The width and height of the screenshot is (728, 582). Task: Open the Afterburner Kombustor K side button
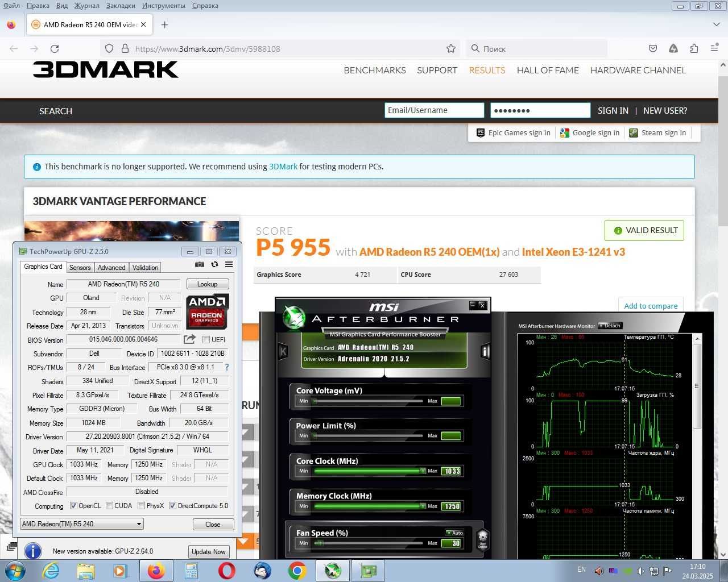pyautogui.click(x=283, y=352)
